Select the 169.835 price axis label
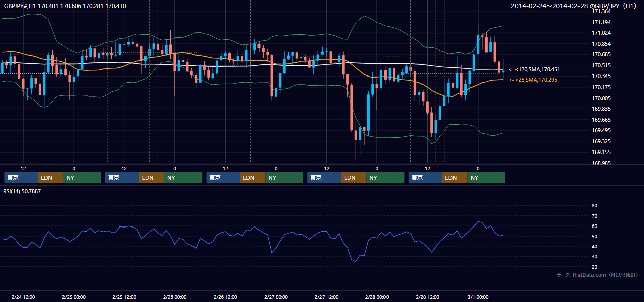Screen dimensions: 644x302 click(601, 109)
